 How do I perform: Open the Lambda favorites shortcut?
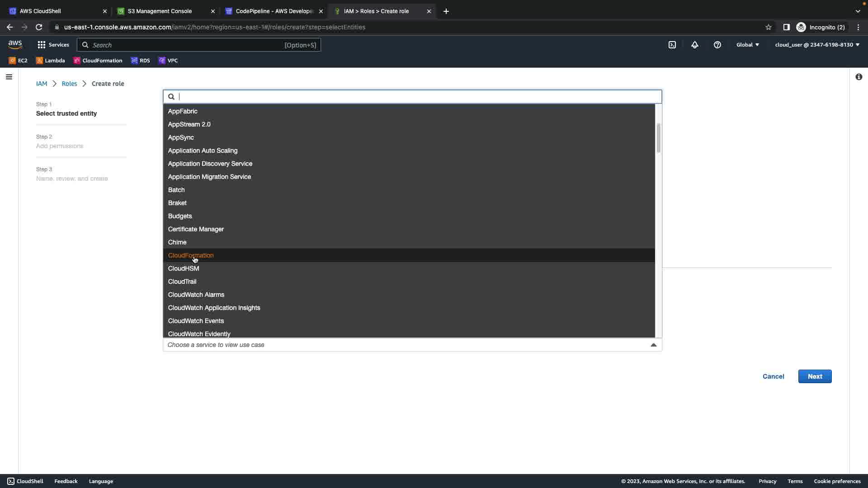pos(50,61)
